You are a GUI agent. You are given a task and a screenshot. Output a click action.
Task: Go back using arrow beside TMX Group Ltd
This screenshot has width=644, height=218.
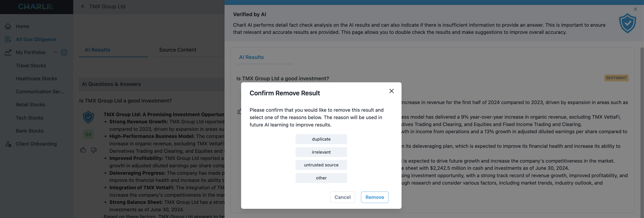coord(82,6)
